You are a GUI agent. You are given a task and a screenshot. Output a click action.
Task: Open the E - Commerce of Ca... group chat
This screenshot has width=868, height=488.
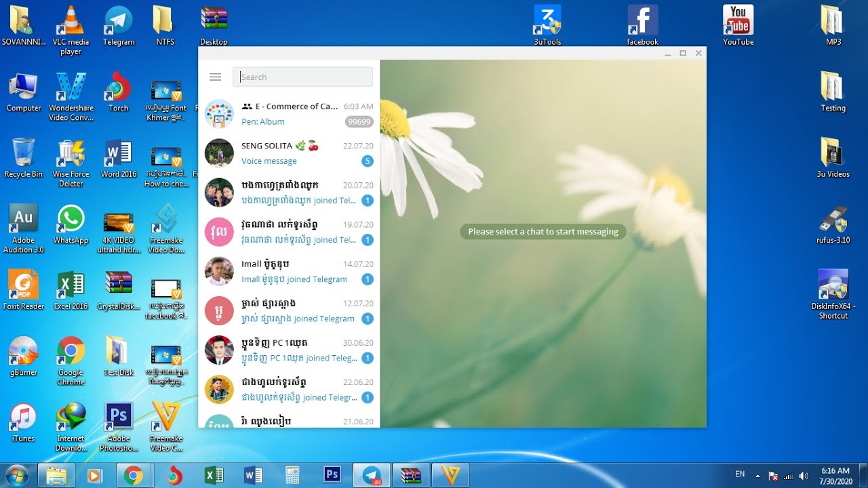289,114
